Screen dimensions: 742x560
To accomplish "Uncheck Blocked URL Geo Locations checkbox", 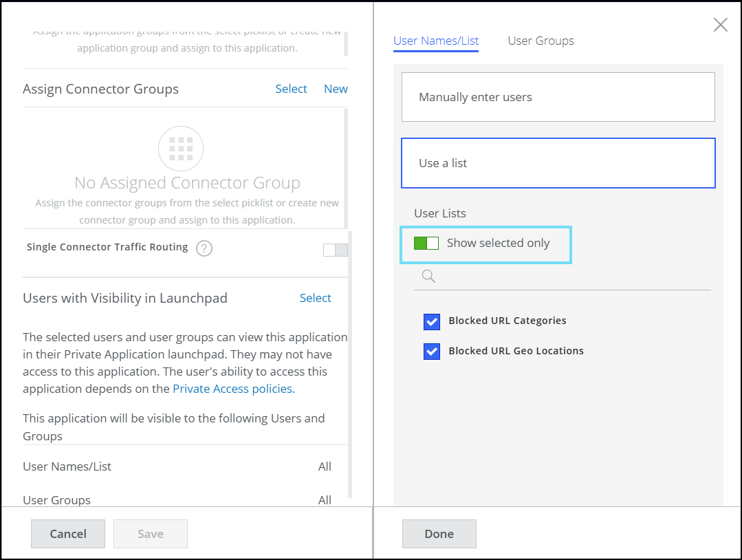I will click(432, 352).
